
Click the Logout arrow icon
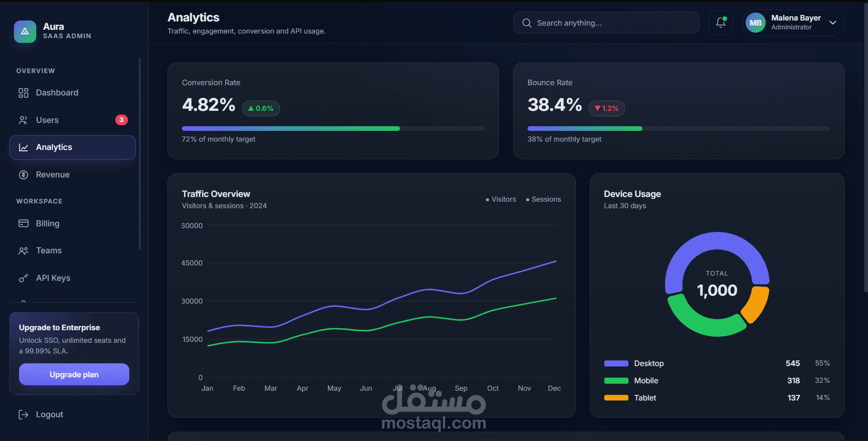23,414
